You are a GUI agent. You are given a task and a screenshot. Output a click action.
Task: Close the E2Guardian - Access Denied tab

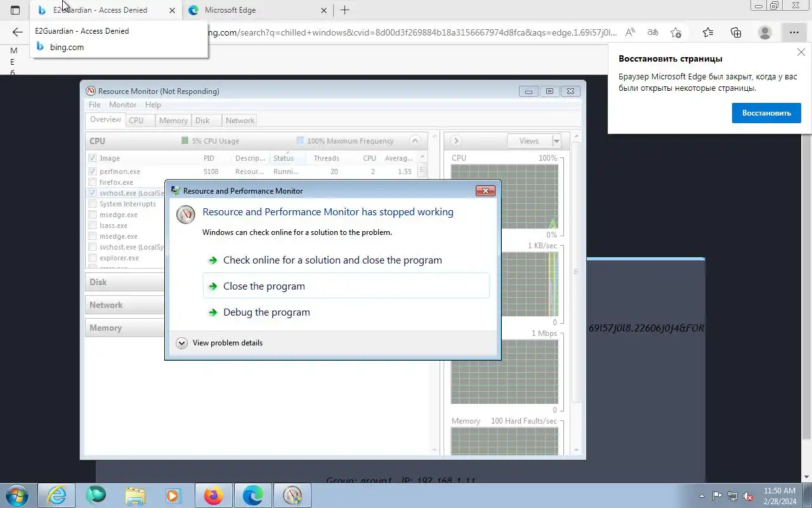pos(172,10)
